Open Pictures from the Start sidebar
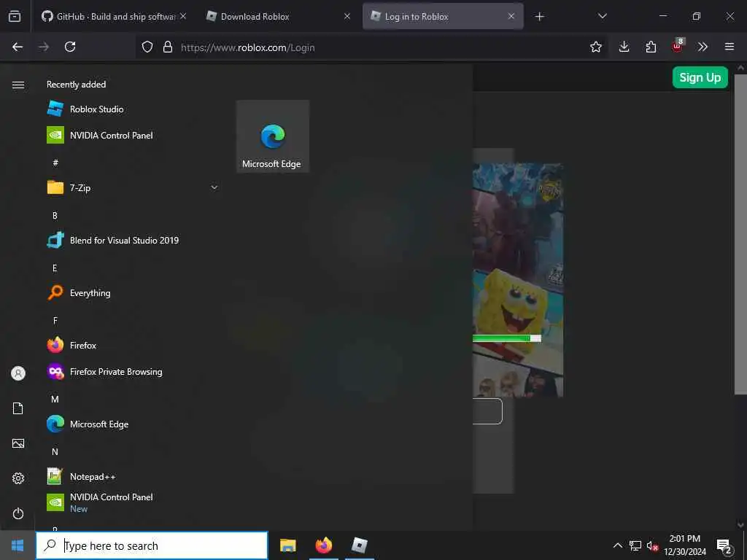 [x=18, y=443]
